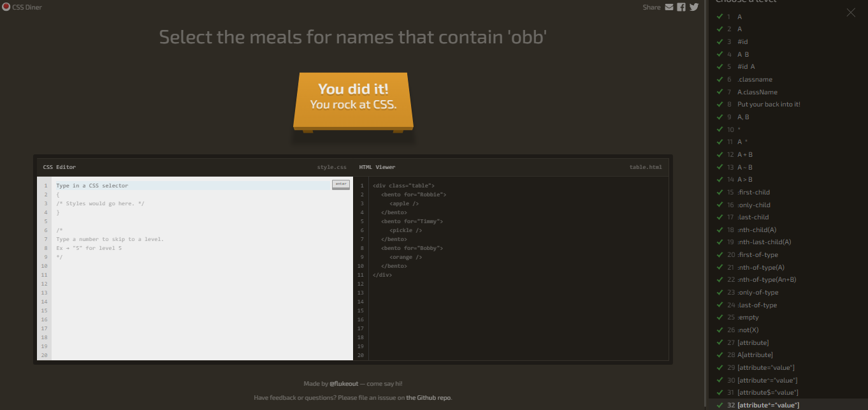Share the game on Twitter

pos(693,7)
